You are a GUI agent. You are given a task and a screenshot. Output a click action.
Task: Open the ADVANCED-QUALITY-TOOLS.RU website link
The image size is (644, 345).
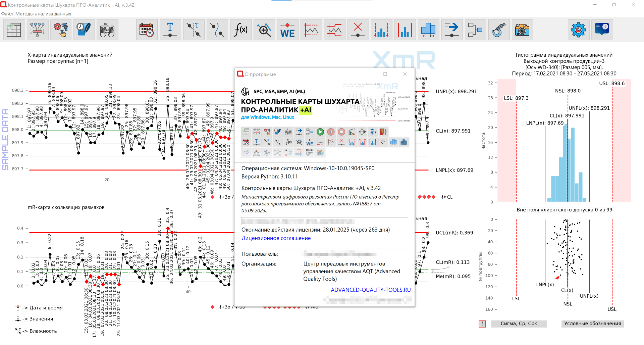coord(371,290)
